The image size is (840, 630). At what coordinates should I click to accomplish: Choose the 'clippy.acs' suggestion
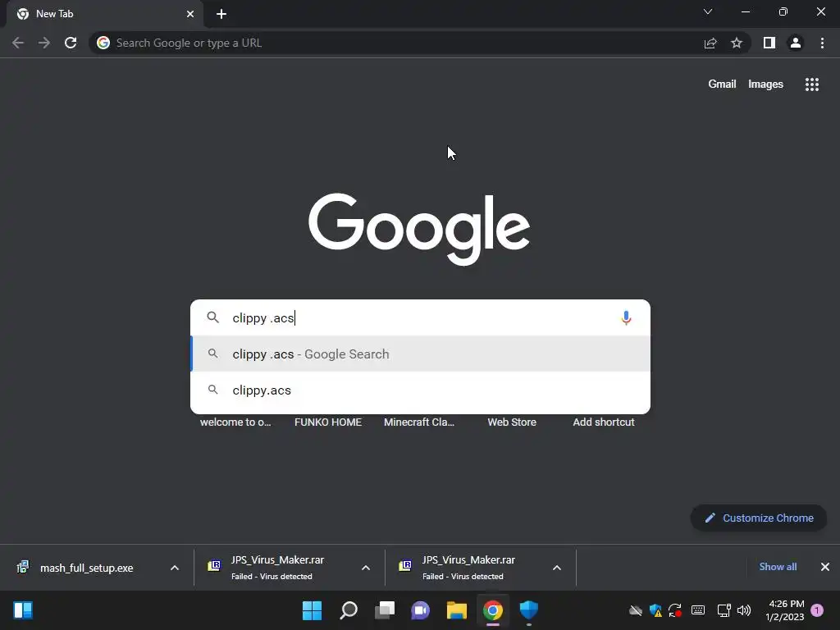pyautogui.click(x=421, y=390)
